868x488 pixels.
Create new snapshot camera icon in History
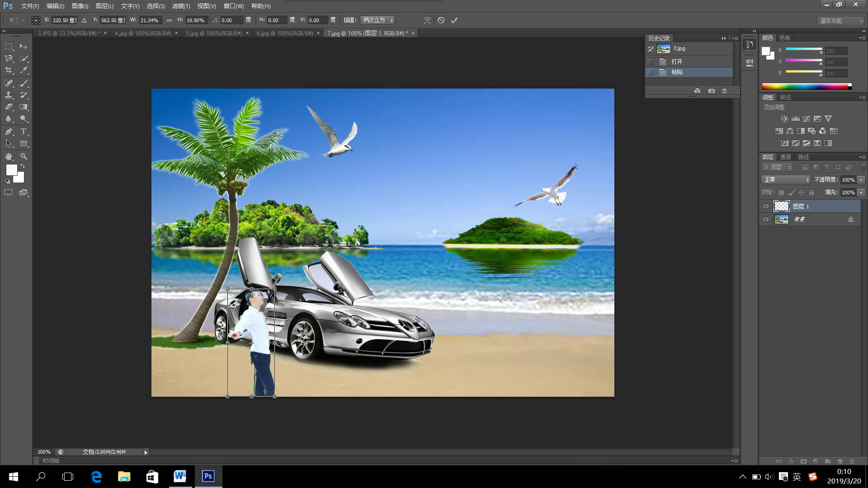(x=712, y=91)
